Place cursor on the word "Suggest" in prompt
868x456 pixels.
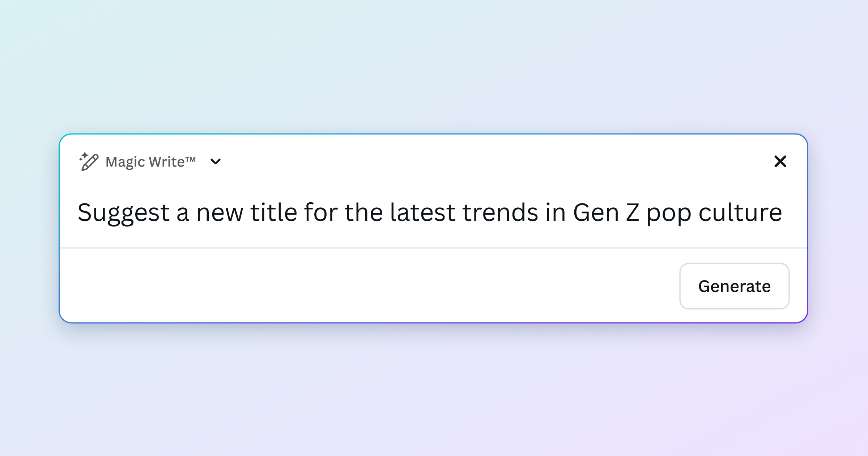pos(123,213)
